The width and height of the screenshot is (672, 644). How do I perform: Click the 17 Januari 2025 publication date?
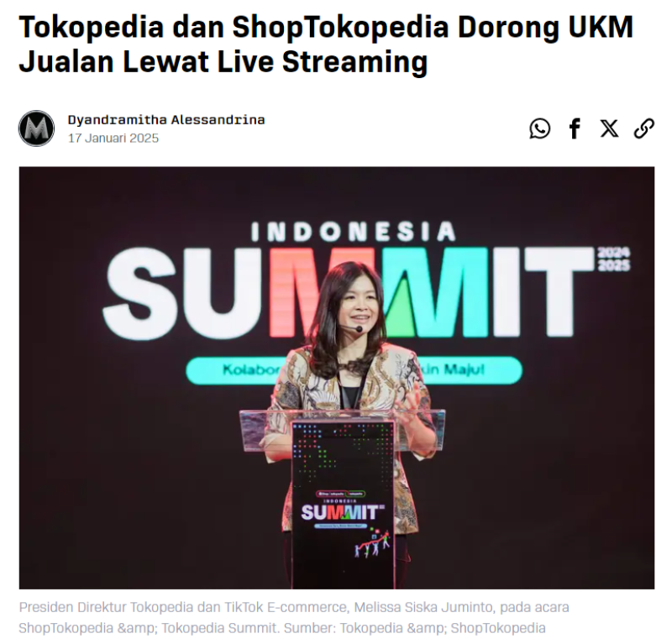(x=113, y=139)
